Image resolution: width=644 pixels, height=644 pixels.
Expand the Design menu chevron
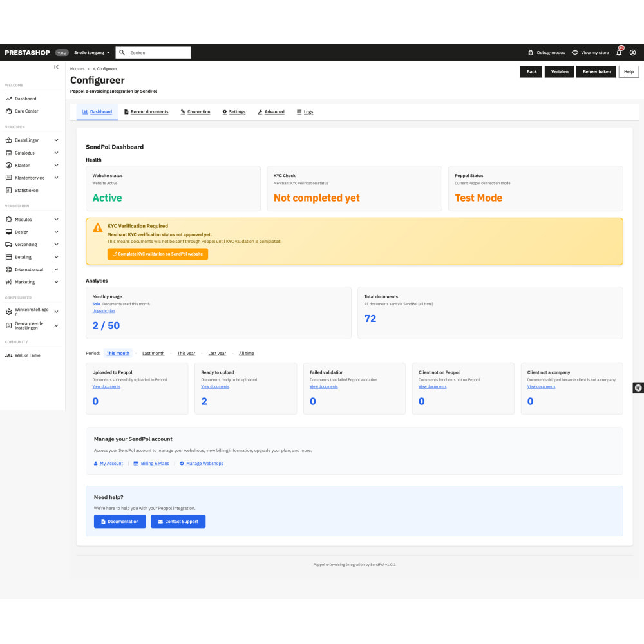point(56,232)
